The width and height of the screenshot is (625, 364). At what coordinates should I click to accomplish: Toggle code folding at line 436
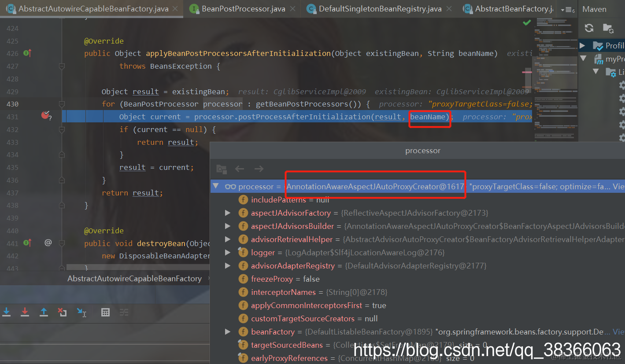click(x=62, y=180)
